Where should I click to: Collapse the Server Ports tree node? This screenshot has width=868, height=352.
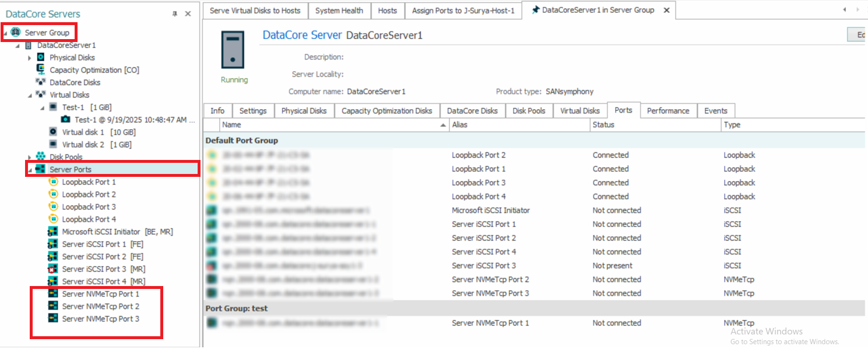pyautogui.click(x=30, y=170)
